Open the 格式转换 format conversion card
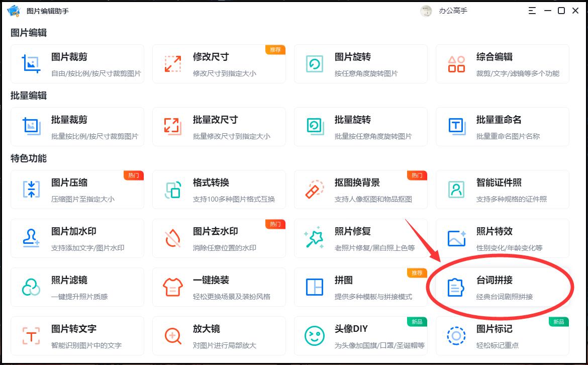This screenshot has width=588, height=365. 219,190
